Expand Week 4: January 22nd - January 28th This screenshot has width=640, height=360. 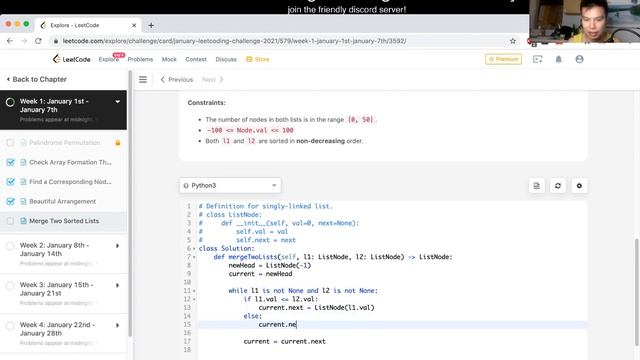tap(118, 325)
